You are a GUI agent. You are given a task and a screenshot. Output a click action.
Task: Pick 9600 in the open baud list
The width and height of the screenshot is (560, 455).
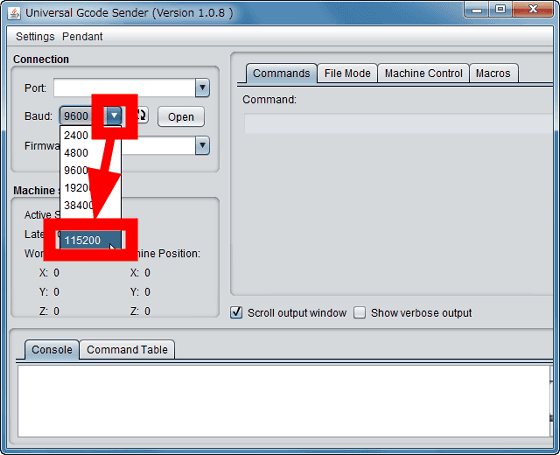[91, 170]
